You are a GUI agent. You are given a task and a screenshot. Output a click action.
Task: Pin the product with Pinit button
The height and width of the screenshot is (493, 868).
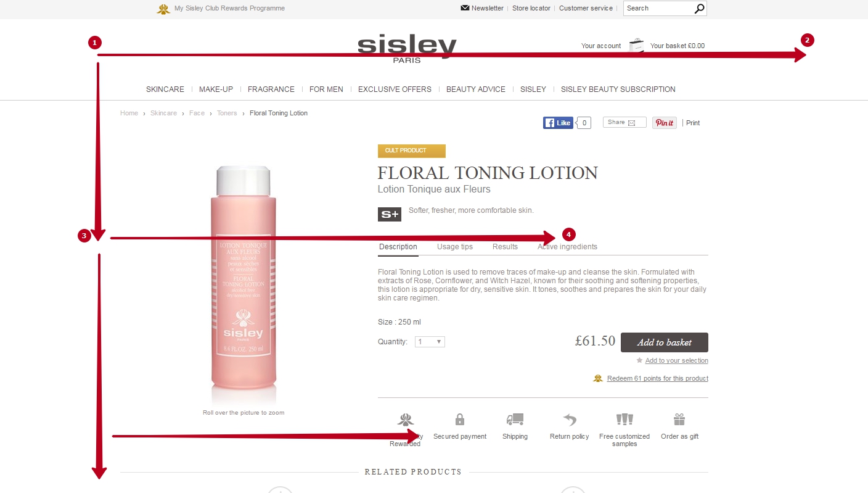(x=665, y=123)
